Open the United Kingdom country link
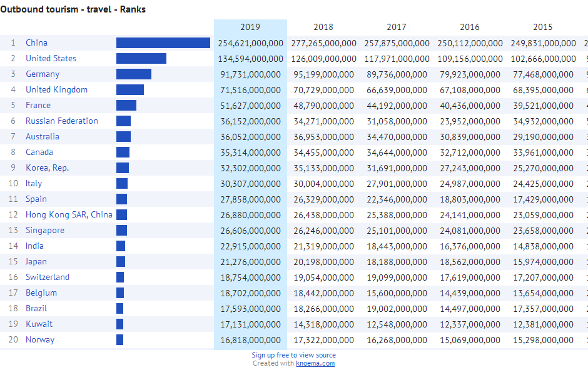 pos(57,90)
